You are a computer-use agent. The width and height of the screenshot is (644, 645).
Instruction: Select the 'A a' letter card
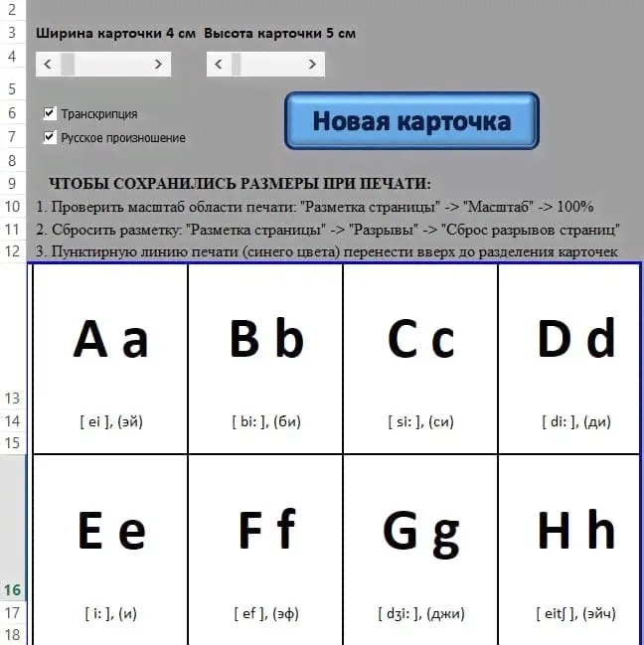pos(110,340)
